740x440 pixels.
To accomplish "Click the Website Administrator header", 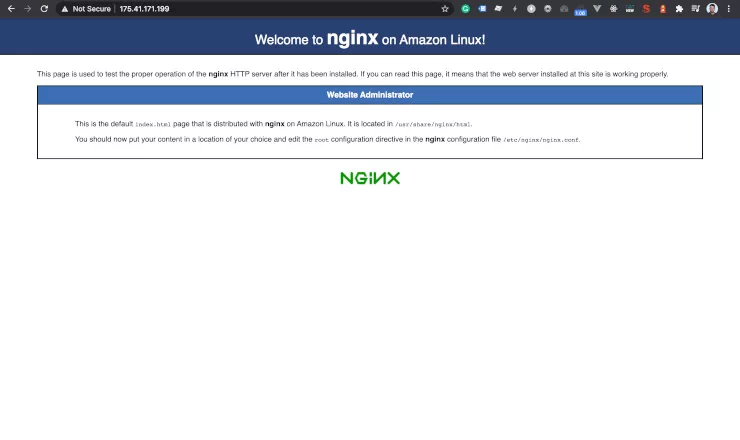I will [x=370, y=95].
